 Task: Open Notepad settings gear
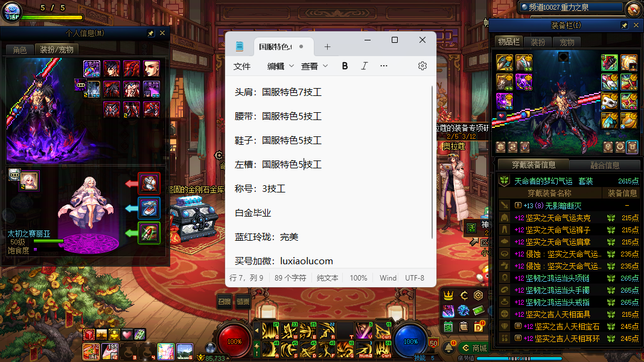[422, 66]
